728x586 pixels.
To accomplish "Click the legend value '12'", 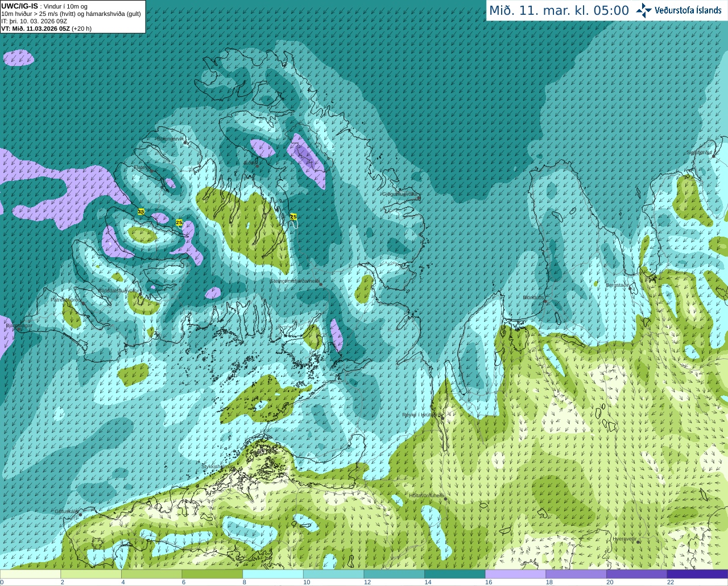I will 367,582.
